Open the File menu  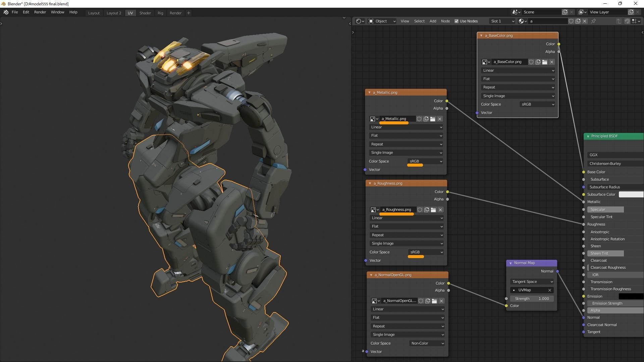point(15,12)
